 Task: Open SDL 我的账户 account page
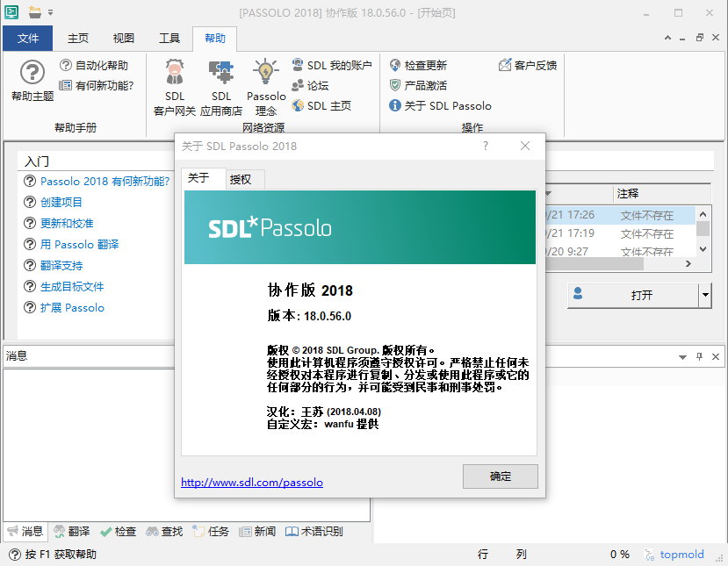331,65
